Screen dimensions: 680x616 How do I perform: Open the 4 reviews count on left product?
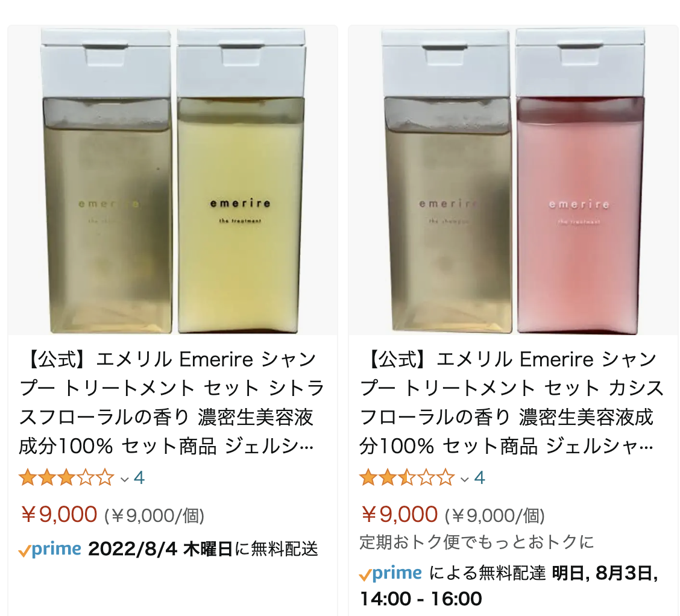point(139,478)
